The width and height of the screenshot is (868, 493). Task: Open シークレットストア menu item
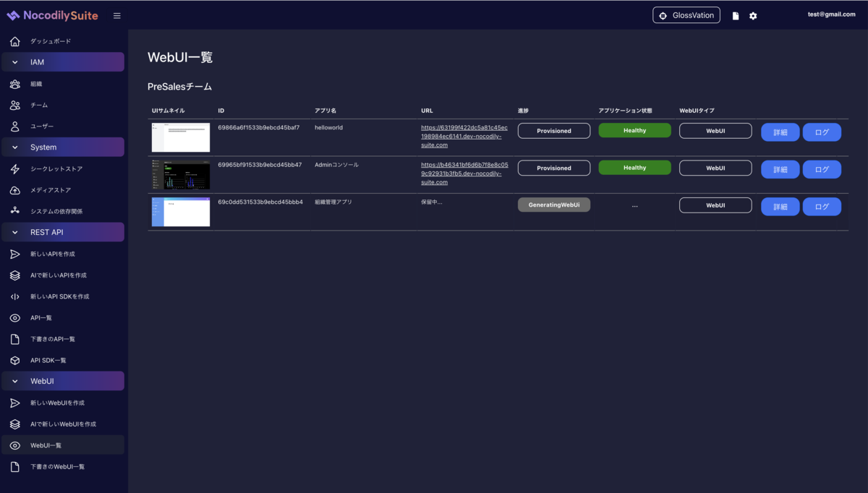pos(63,169)
